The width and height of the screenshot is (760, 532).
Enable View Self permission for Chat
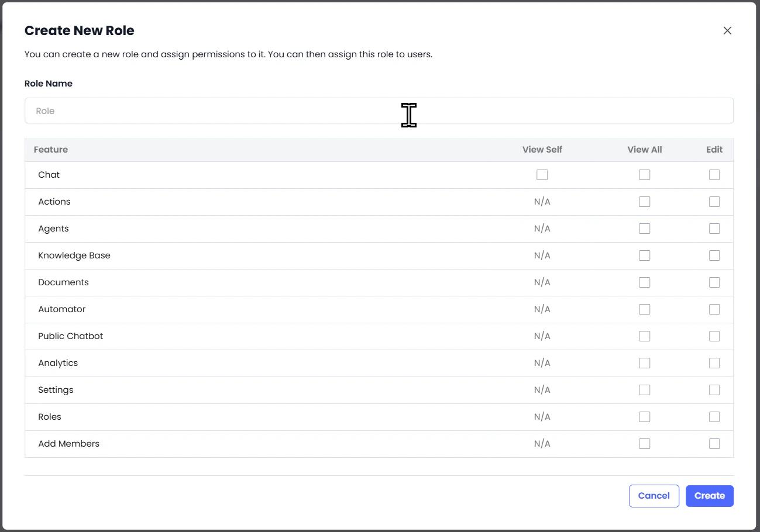[542, 175]
